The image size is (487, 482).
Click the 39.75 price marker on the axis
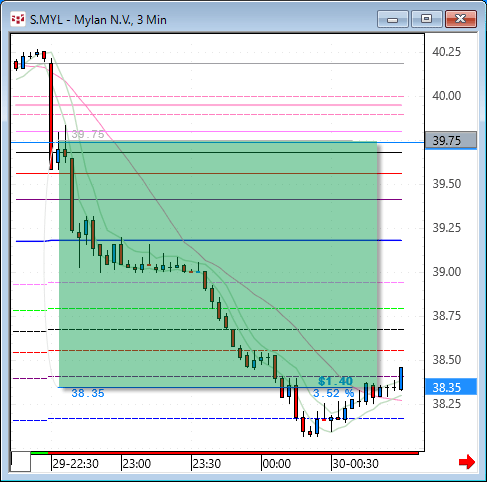(x=451, y=140)
